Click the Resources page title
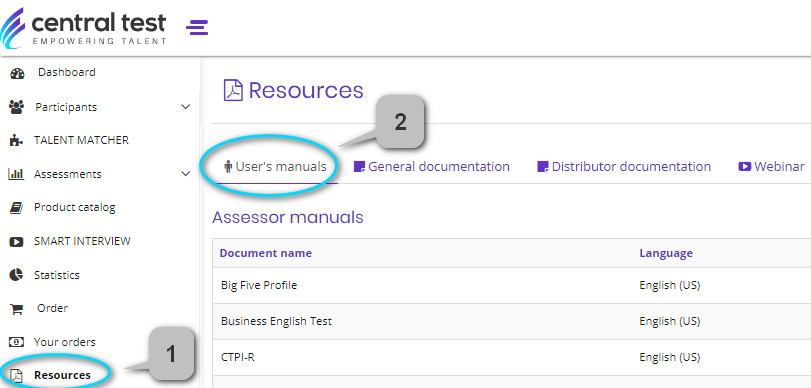811x388 pixels. pos(306,90)
